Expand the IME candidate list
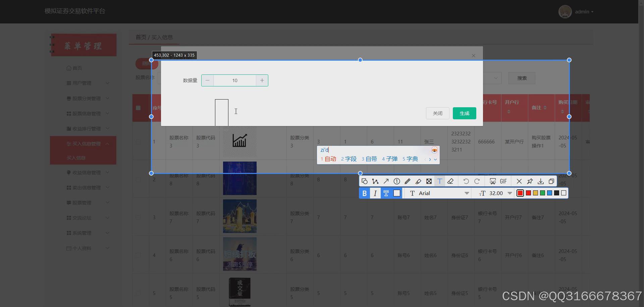Image resolution: width=644 pixels, height=307 pixels. tap(435, 160)
